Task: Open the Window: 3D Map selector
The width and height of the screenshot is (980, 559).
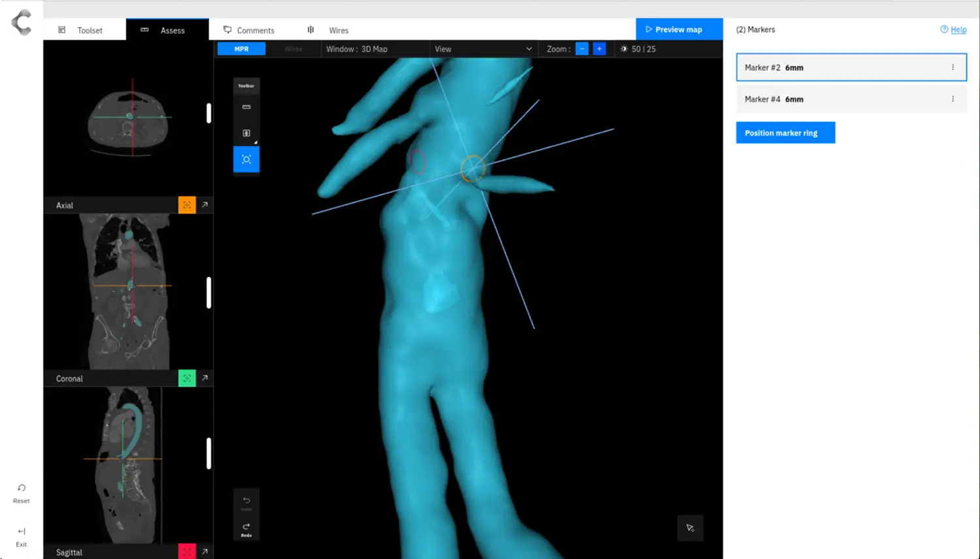Action: click(x=375, y=49)
